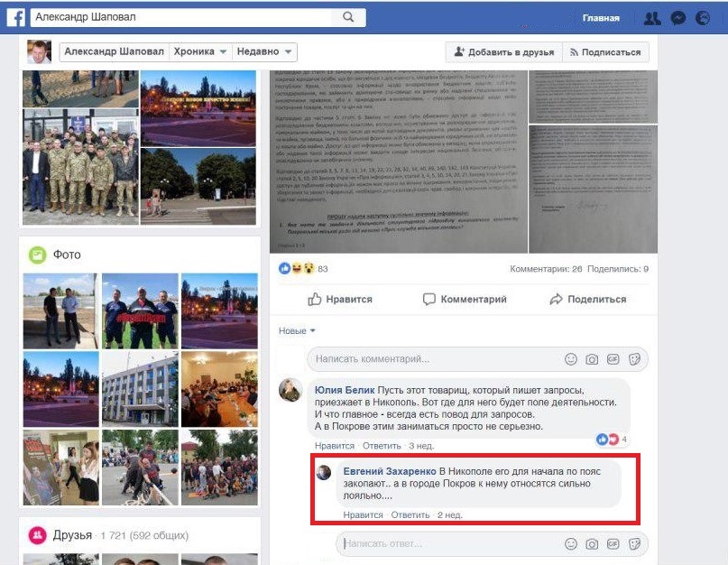View friend requests icon in top bar
Viewport: 728px width, 565px height.
652,18
